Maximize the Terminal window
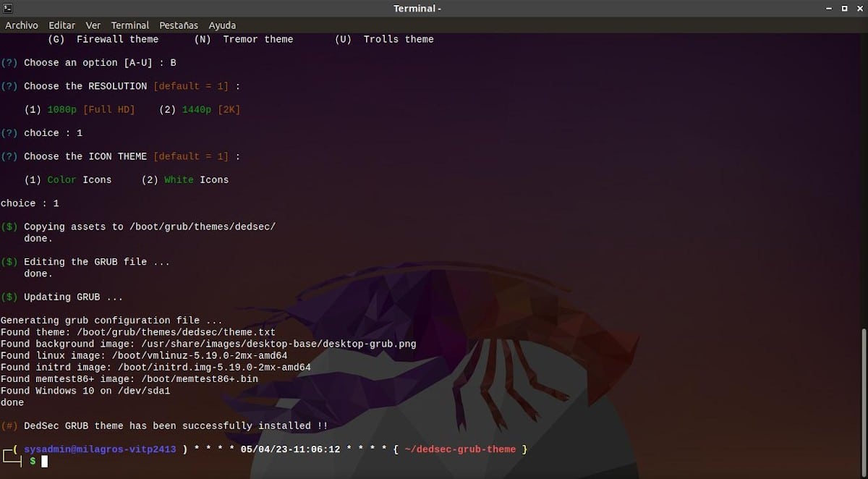868x479 pixels. (x=844, y=9)
